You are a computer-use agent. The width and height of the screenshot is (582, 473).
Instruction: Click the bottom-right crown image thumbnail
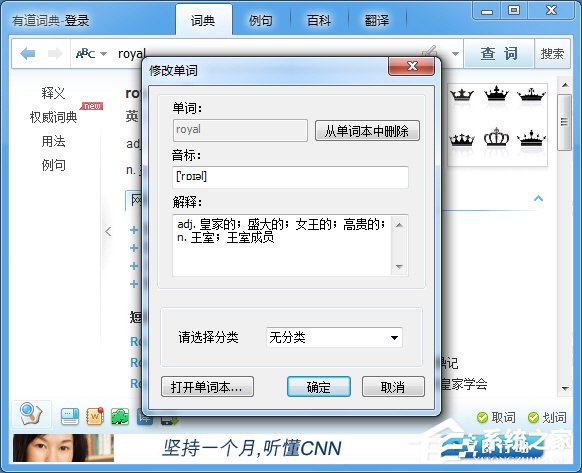pyautogui.click(x=531, y=138)
